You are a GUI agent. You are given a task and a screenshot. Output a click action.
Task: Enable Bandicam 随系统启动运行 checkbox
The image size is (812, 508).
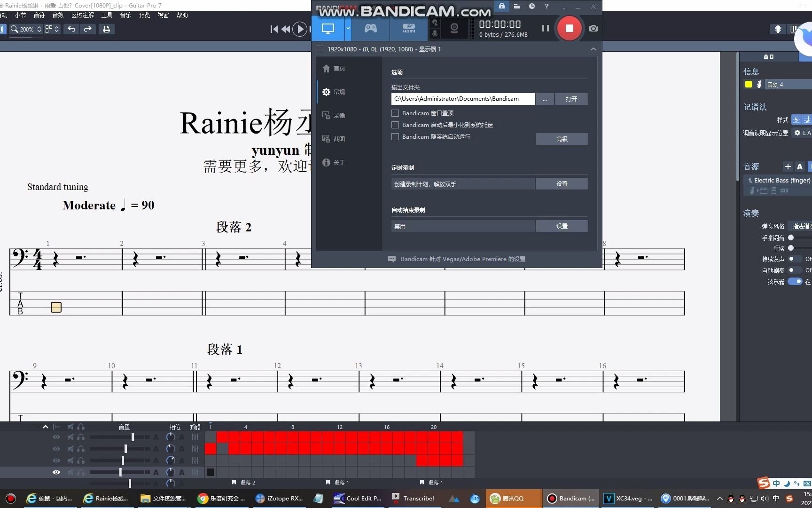(x=395, y=137)
